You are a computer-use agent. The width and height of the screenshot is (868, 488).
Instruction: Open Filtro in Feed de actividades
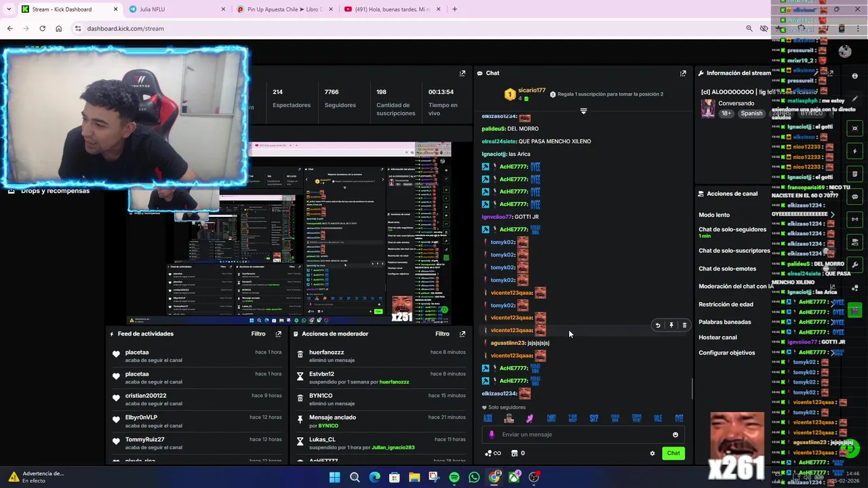point(258,334)
